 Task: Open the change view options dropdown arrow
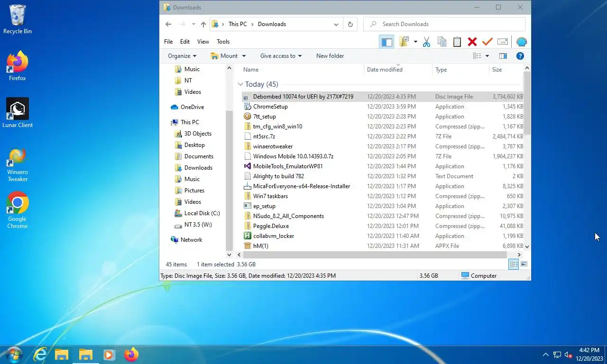coord(487,56)
